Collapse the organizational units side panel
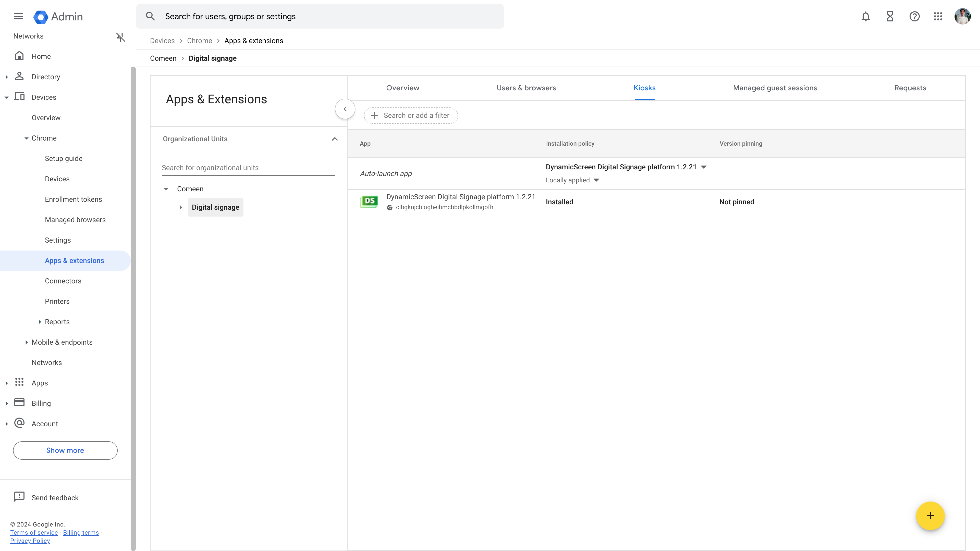Image resolution: width=980 pixels, height=551 pixels. pos(345,109)
